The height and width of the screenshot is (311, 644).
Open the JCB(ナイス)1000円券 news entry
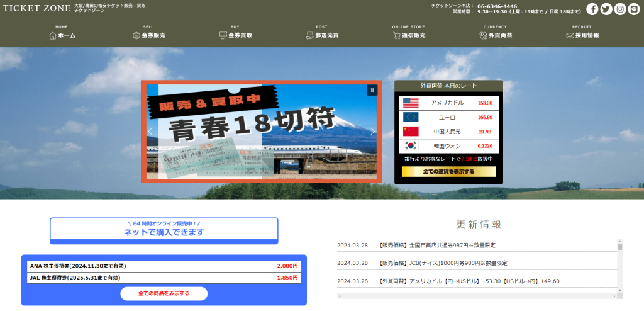click(x=443, y=263)
